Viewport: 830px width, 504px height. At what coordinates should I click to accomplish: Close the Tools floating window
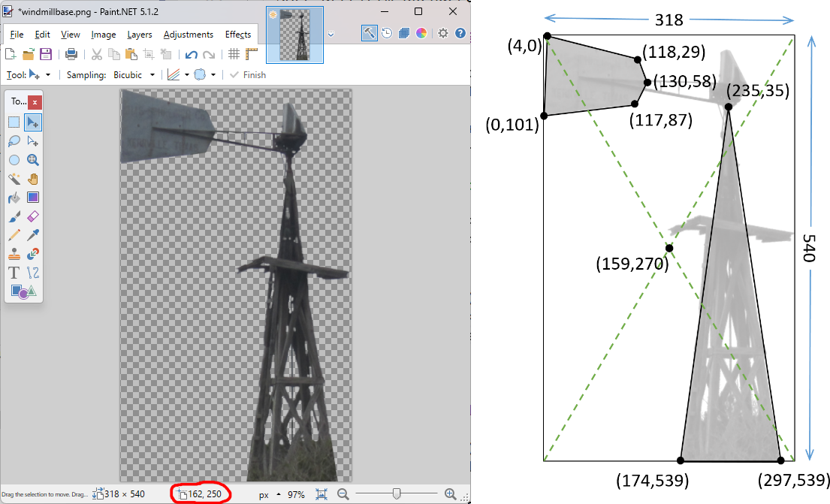tap(35, 101)
